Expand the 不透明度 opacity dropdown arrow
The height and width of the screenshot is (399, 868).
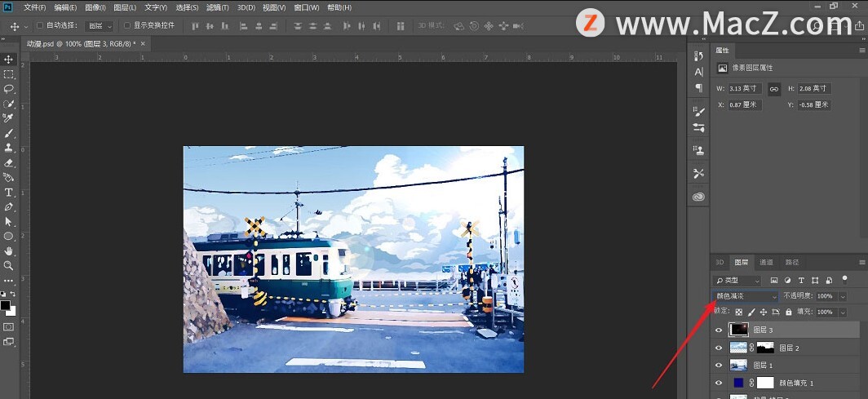(x=843, y=296)
